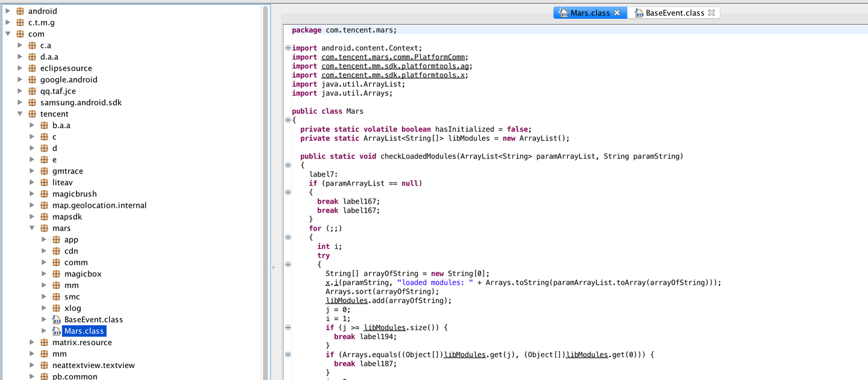The height and width of the screenshot is (380, 868).
Task: Collapse the import statements fold marker
Action: [x=288, y=48]
